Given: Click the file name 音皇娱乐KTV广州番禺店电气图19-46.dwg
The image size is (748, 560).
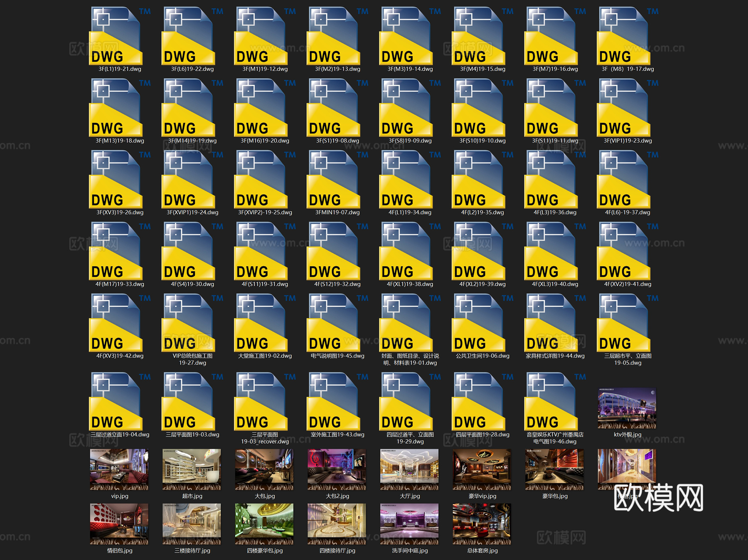Looking at the screenshot, I should click(x=555, y=438).
